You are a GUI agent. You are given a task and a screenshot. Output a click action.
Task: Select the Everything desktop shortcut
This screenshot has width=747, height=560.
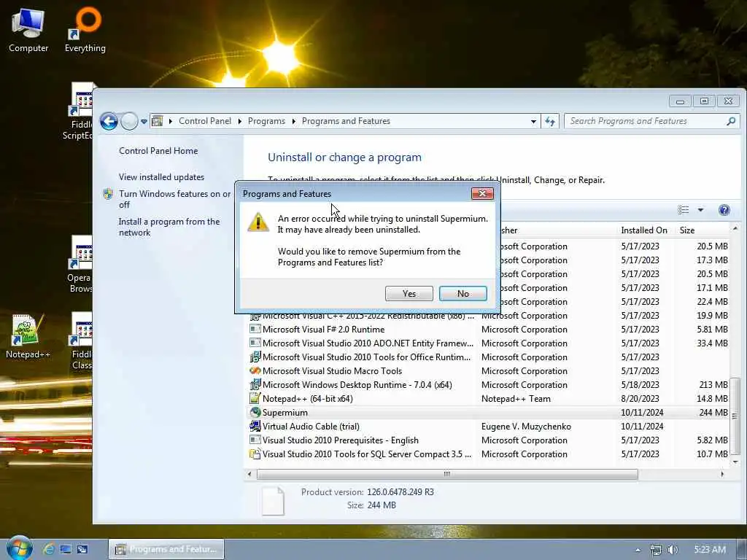[85, 30]
